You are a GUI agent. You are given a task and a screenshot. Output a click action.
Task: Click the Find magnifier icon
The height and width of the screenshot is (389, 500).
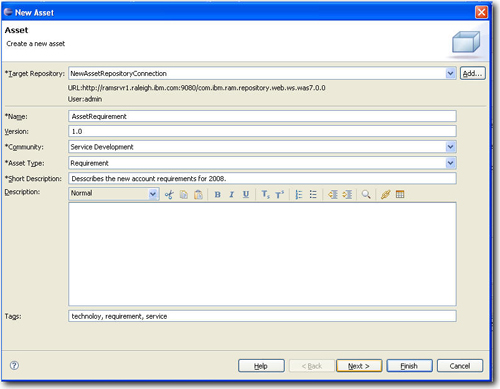coord(366,194)
